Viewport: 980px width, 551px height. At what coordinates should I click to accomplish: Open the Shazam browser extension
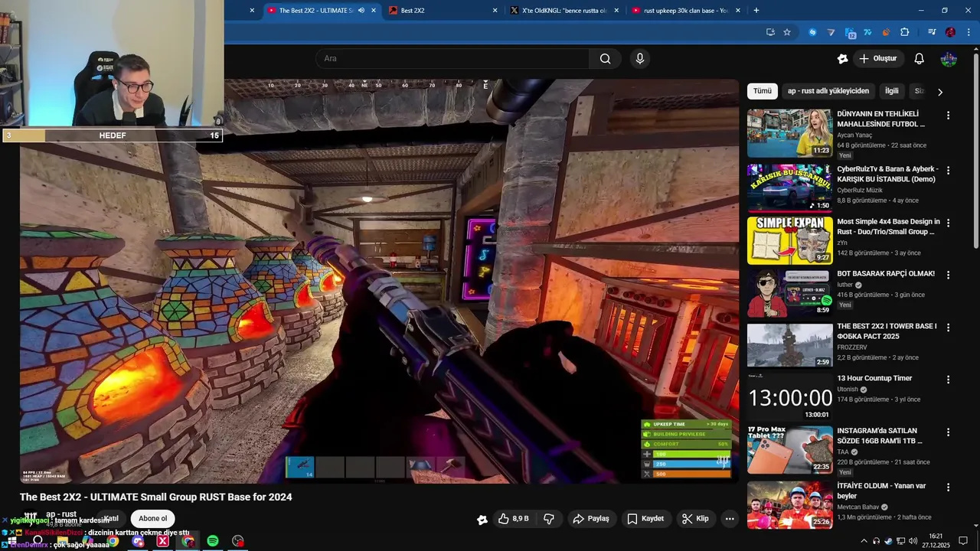click(x=812, y=32)
